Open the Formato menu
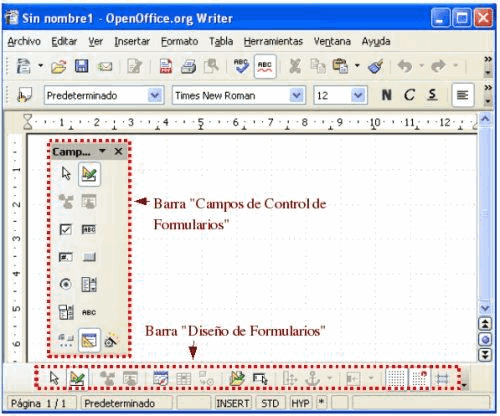 pos(179,41)
